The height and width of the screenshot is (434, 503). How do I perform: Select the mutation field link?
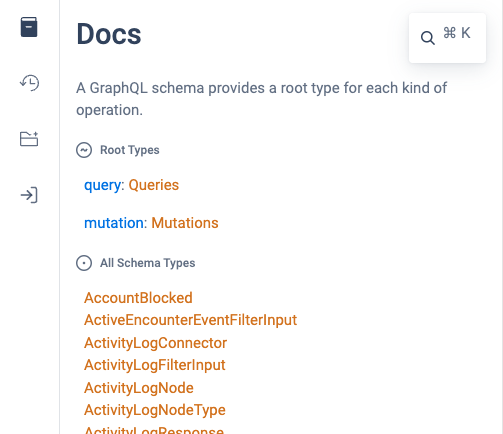(114, 223)
